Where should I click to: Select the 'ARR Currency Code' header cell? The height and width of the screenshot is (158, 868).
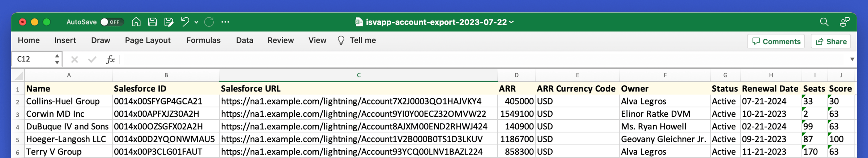click(x=577, y=89)
